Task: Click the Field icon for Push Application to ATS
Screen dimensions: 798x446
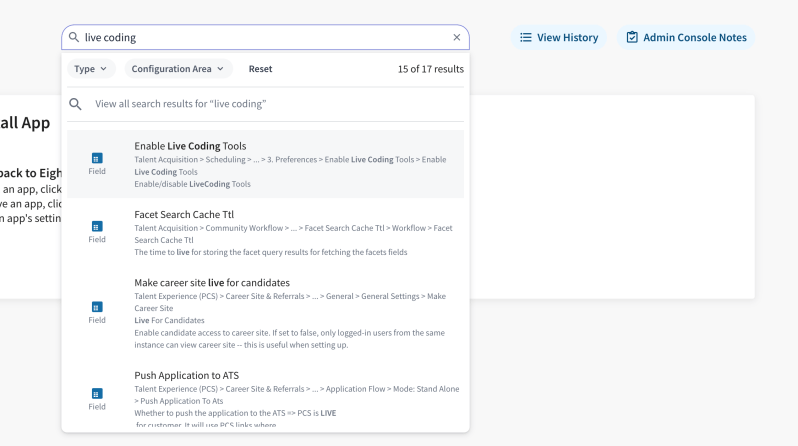Action: pyautogui.click(x=97, y=394)
